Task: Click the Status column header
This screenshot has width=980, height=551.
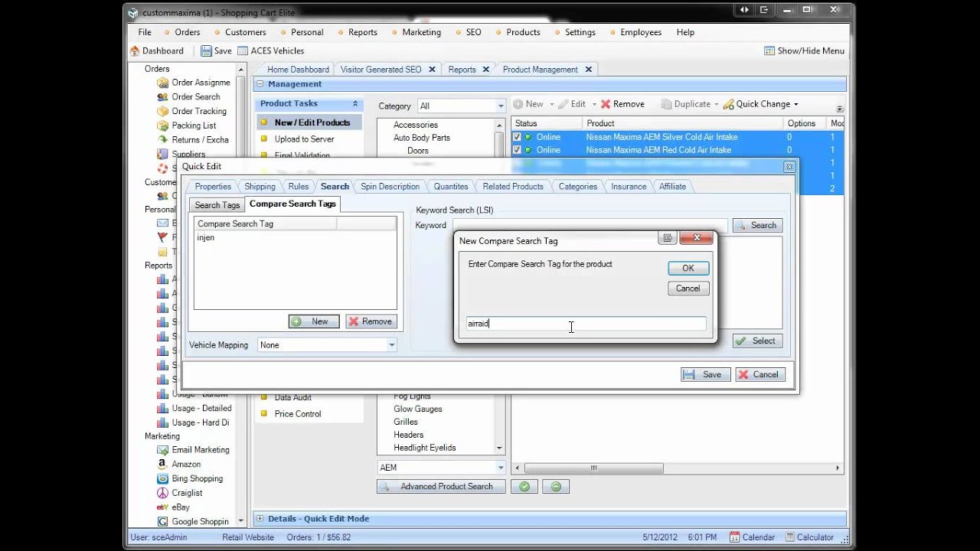Action: (x=547, y=123)
